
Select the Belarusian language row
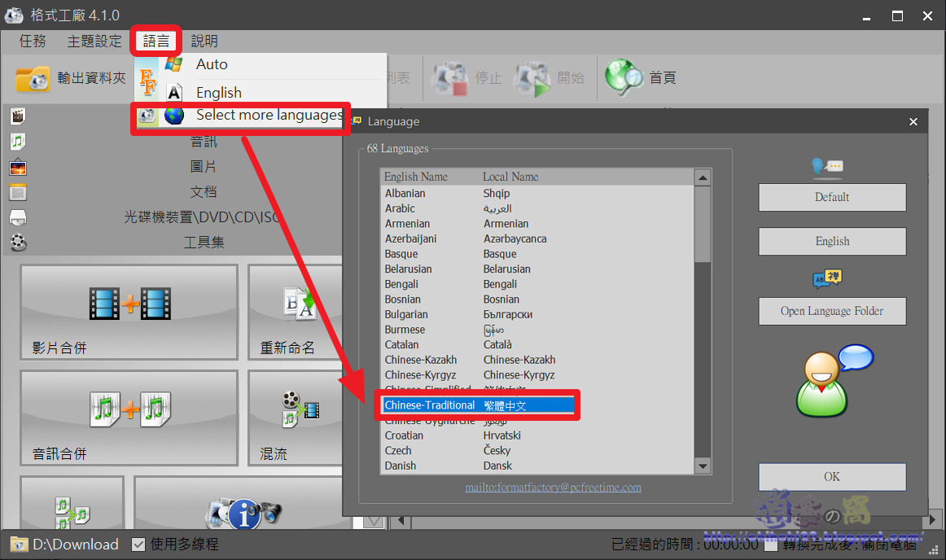coord(538,269)
